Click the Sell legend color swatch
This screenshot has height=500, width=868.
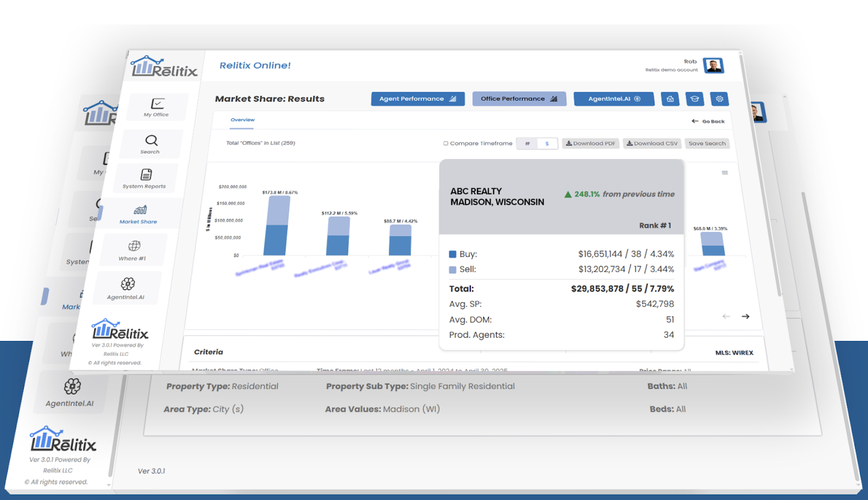452,270
